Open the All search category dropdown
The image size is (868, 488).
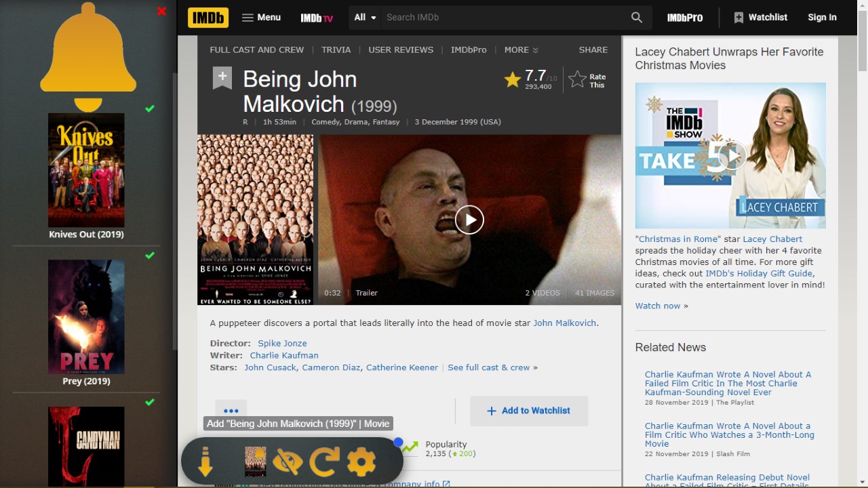pyautogui.click(x=365, y=18)
